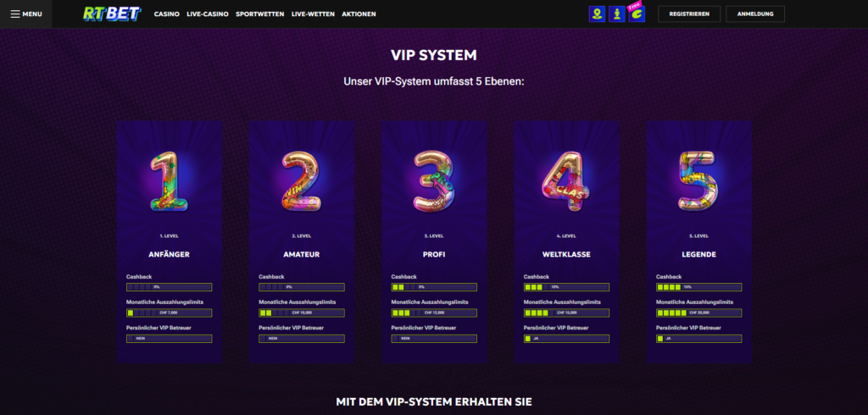Click Legende cashback progress bar
The width and height of the screenshot is (868, 415).
click(x=699, y=287)
